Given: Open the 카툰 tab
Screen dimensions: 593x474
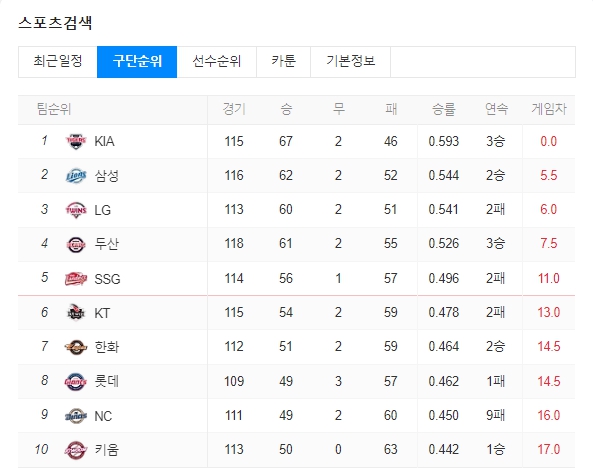Looking at the screenshot, I should (x=284, y=62).
